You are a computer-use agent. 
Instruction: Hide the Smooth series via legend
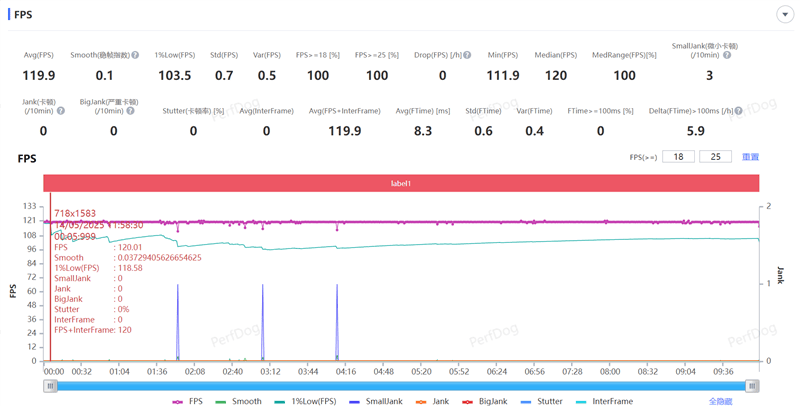point(238,401)
